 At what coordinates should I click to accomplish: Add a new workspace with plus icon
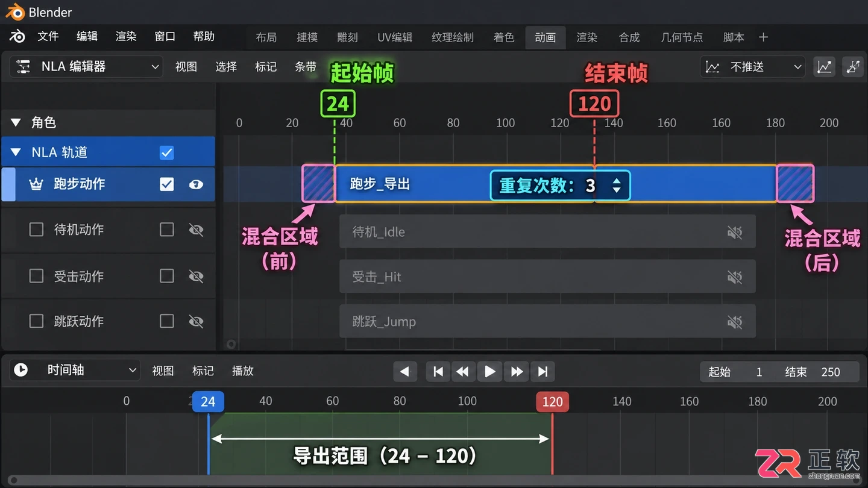763,37
